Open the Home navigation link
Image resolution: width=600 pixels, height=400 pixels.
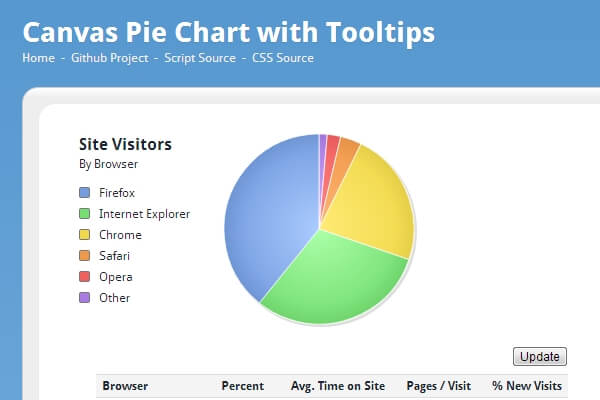[38, 58]
